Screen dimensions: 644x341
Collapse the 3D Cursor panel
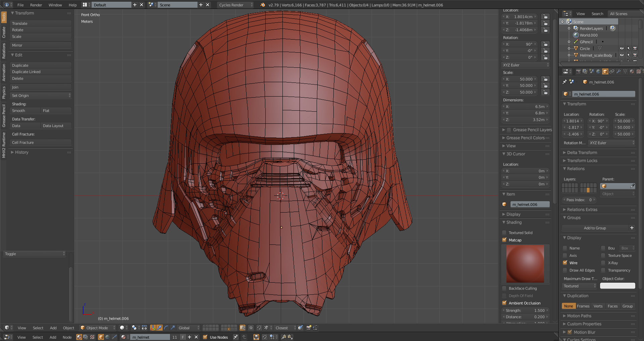tap(516, 154)
